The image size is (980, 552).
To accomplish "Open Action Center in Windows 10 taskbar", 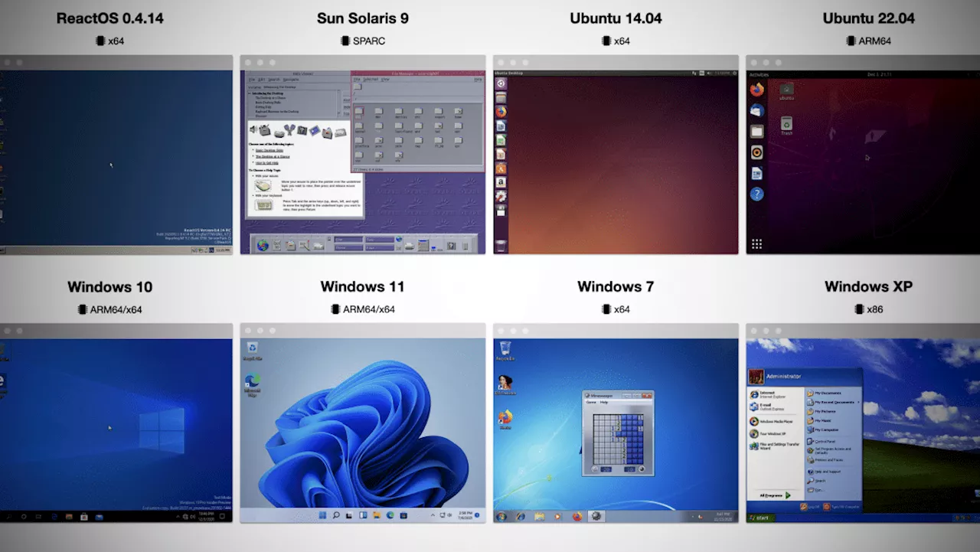I will [222, 517].
